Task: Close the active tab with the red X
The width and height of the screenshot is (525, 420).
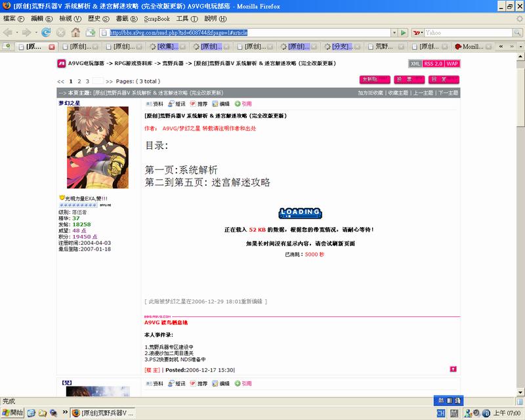Action: (52, 47)
